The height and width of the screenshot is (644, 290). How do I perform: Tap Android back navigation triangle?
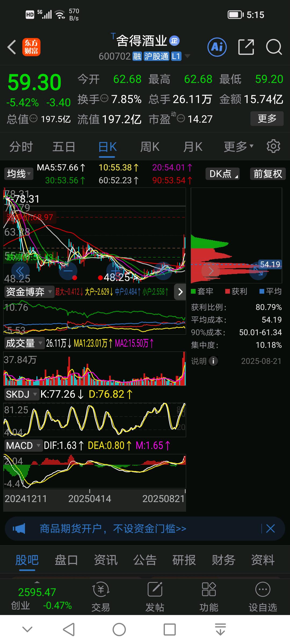[x=69, y=629]
